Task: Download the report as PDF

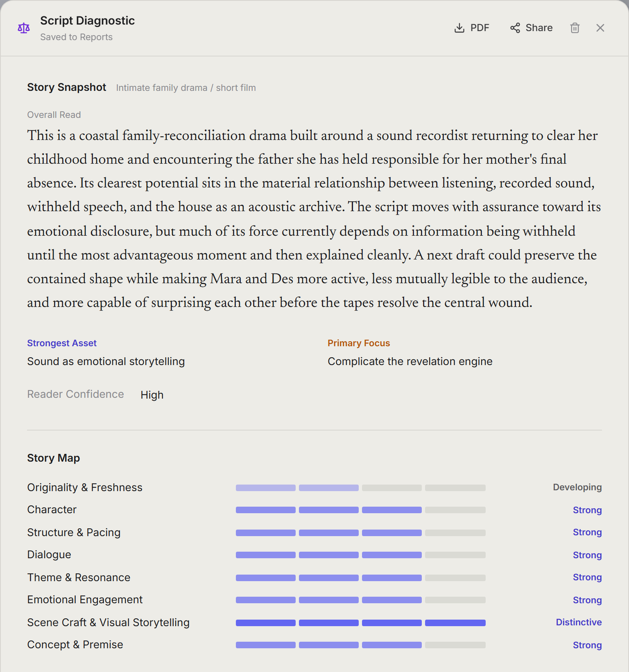Action: tap(472, 28)
